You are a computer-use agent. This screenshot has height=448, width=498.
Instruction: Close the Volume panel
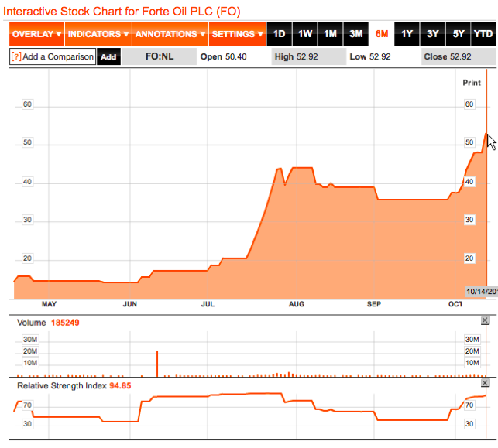coord(485,320)
